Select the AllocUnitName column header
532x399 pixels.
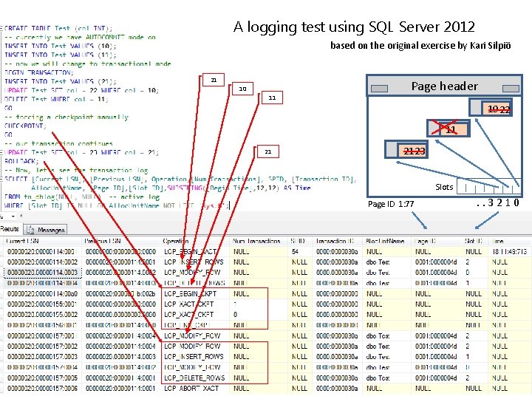pos(387,241)
